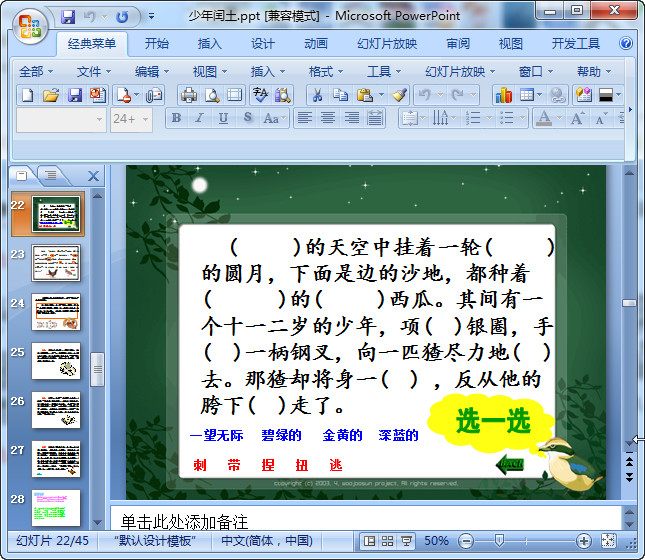Viewport: 645px width, 560px height.
Task: Close the slide thumbnail pane
Action: 93,176
